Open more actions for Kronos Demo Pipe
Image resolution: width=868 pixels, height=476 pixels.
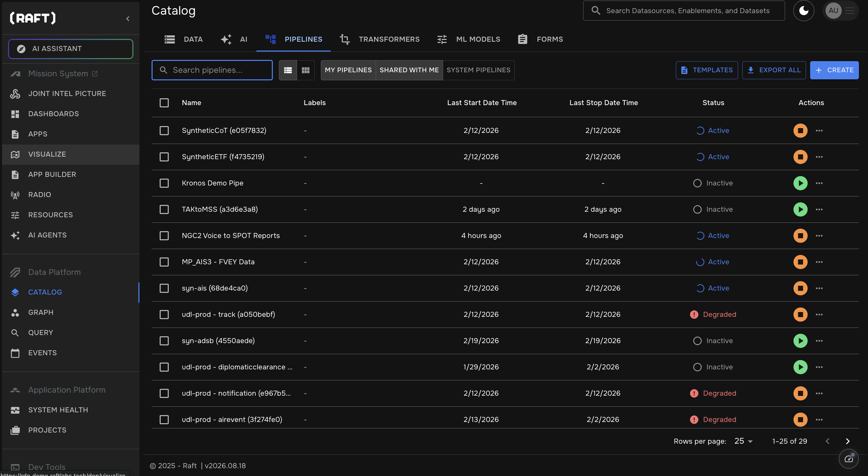coord(819,183)
